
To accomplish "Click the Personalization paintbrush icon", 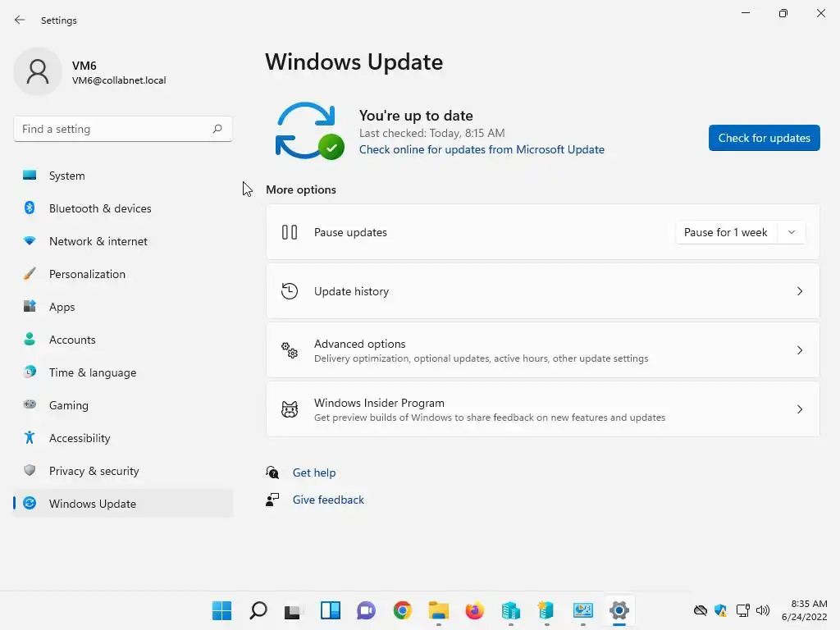I will click(x=30, y=274).
